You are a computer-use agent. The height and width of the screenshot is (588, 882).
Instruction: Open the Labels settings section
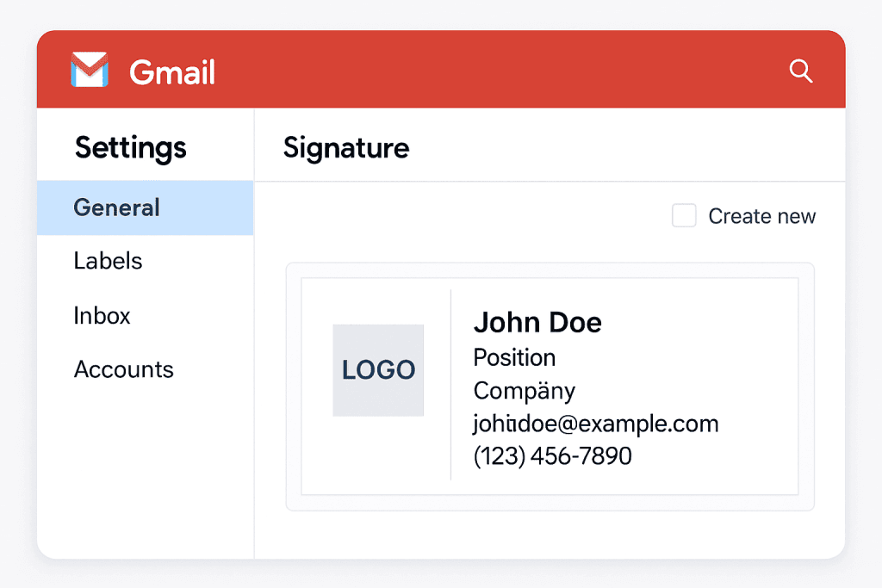point(108,261)
